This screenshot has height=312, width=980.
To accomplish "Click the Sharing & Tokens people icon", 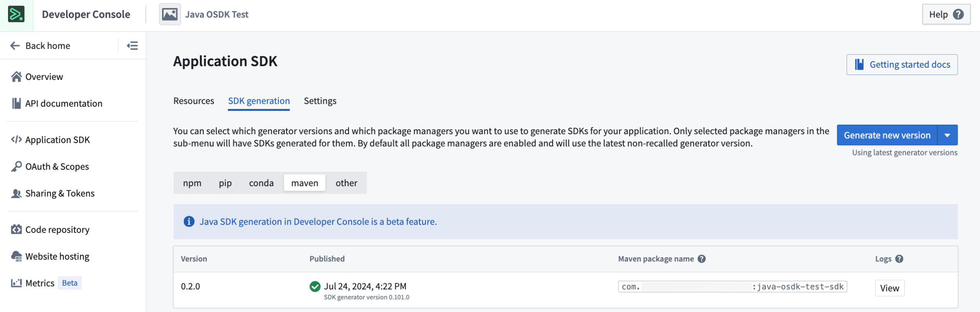I will (x=16, y=193).
